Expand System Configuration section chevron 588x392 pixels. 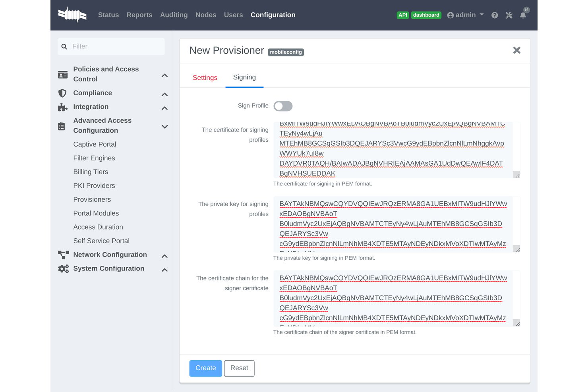point(164,270)
